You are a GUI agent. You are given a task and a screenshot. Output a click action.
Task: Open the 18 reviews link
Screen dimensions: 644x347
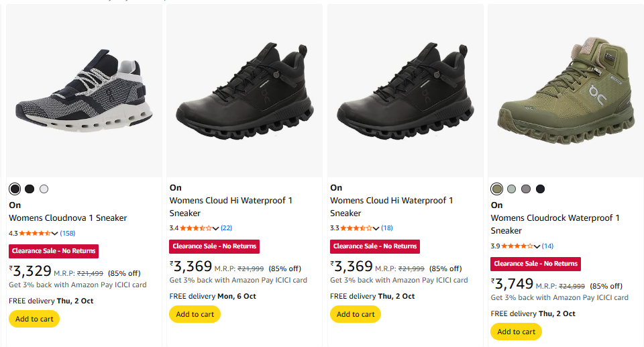coord(387,228)
